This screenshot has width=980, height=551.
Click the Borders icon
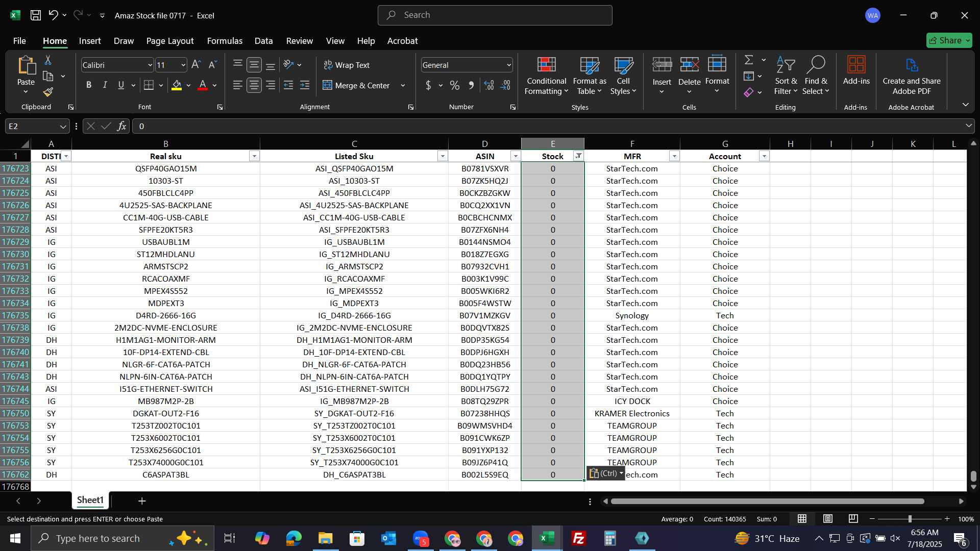(x=149, y=85)
